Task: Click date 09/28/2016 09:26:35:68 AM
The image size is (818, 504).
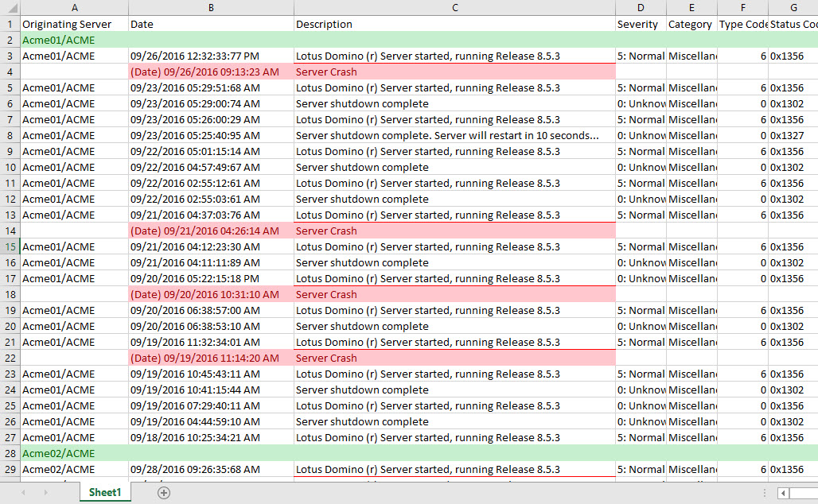Action: tap(211, 470)
